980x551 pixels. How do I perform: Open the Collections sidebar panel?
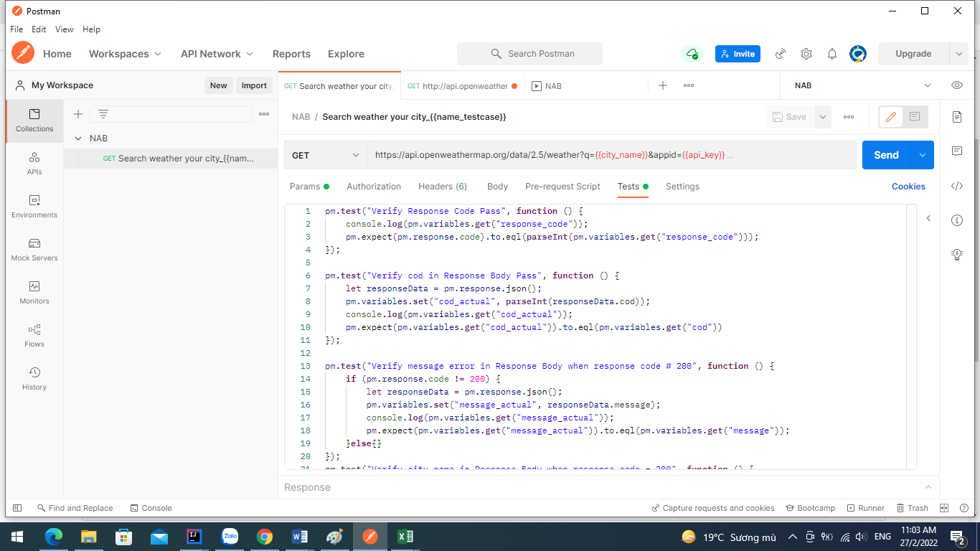34,121
